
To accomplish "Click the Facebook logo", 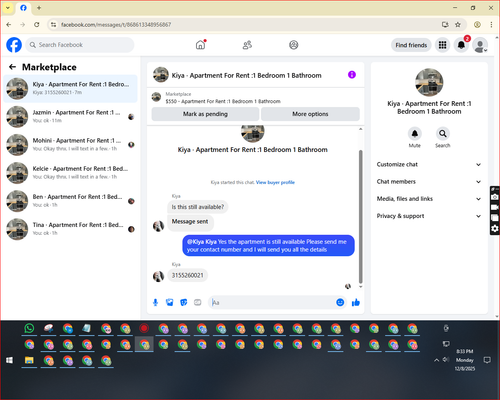I will pyautogui.click(x=14, y=45).
